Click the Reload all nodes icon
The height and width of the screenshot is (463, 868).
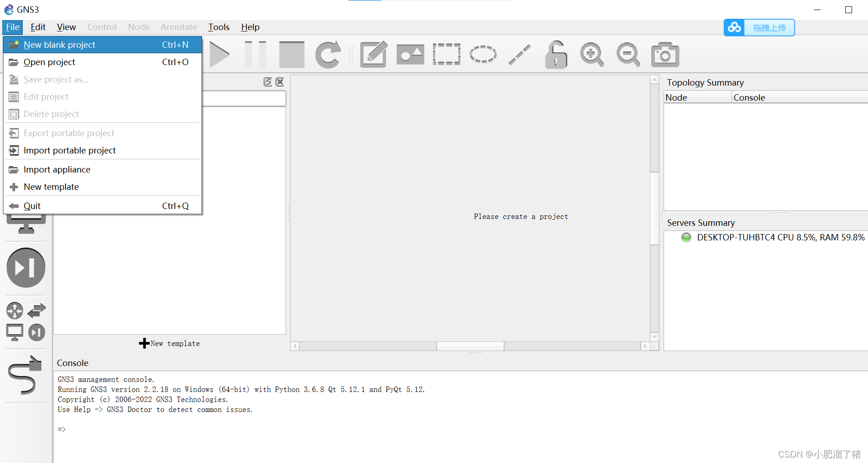[x=328, y=55]
